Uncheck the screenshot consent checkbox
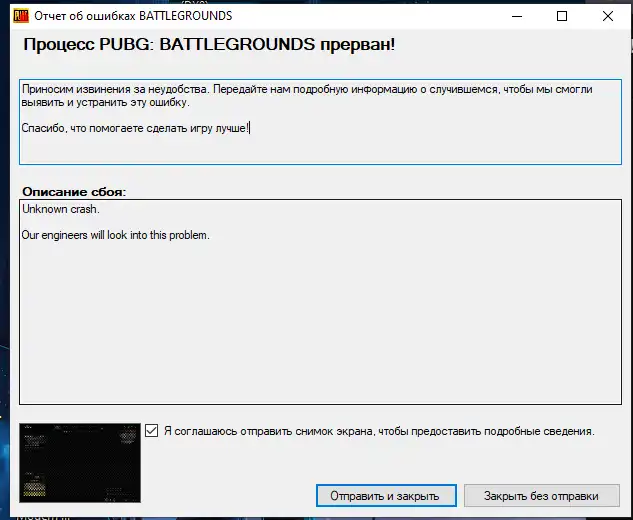The height and width of the screenshot is (520, 633). point(151,430)
